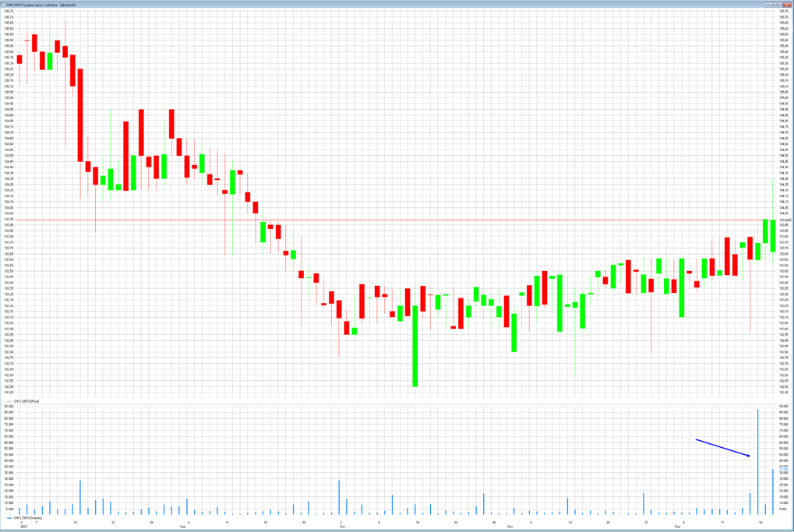Click the blue current volume value on right axis
The height and width of the screenshot is (532, 794).
784,470
